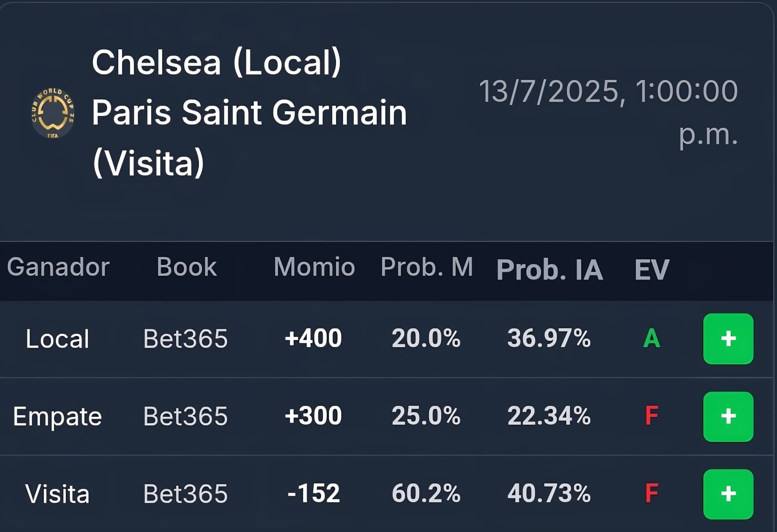Screen dimensions: 777x532
Task: Sort by the Momio column header
Action: coord(314,267)
